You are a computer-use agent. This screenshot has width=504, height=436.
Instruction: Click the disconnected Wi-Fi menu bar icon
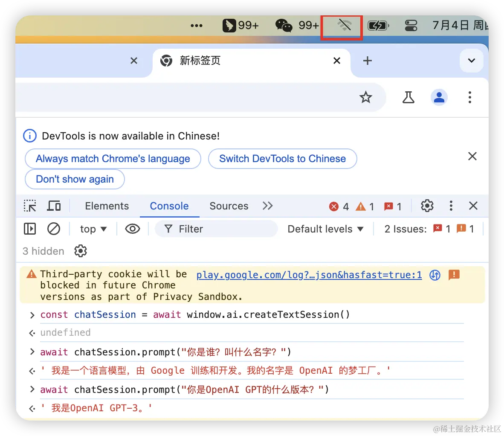click(344, 25)
